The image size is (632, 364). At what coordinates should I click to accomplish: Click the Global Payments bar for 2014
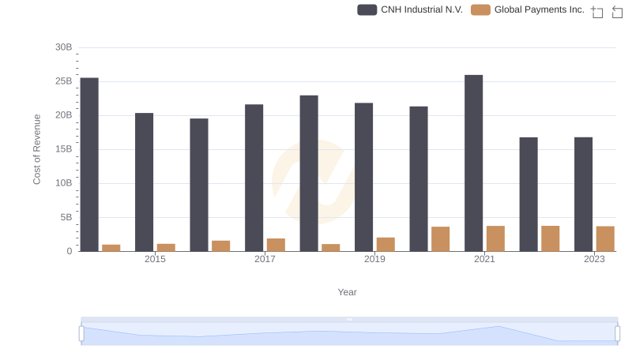[x=111, y=248]
